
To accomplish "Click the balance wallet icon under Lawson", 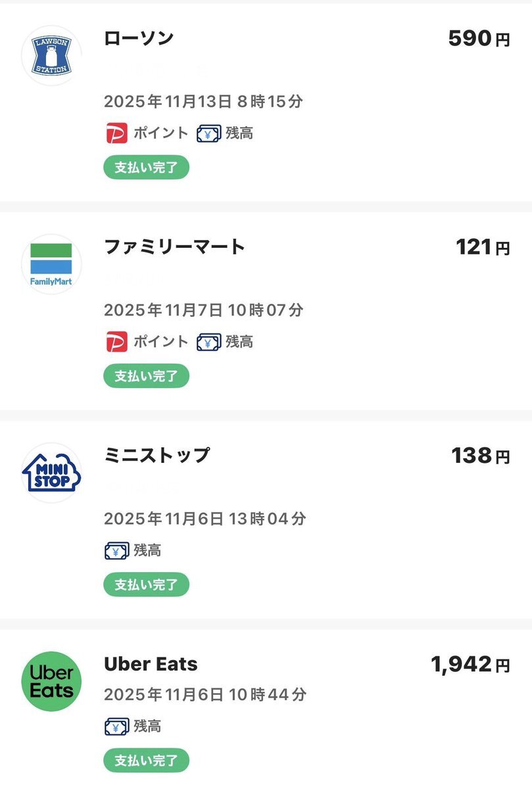I will 208,133.
